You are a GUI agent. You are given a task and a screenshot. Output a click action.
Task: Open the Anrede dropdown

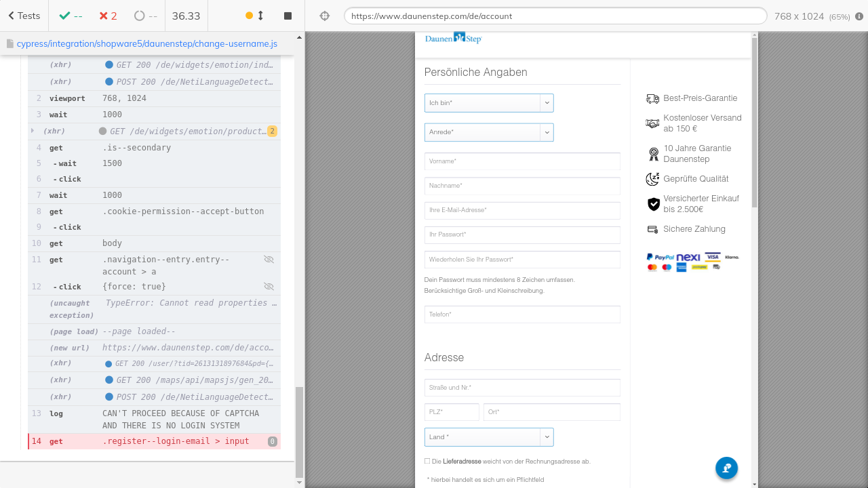[x=489, y=132]
